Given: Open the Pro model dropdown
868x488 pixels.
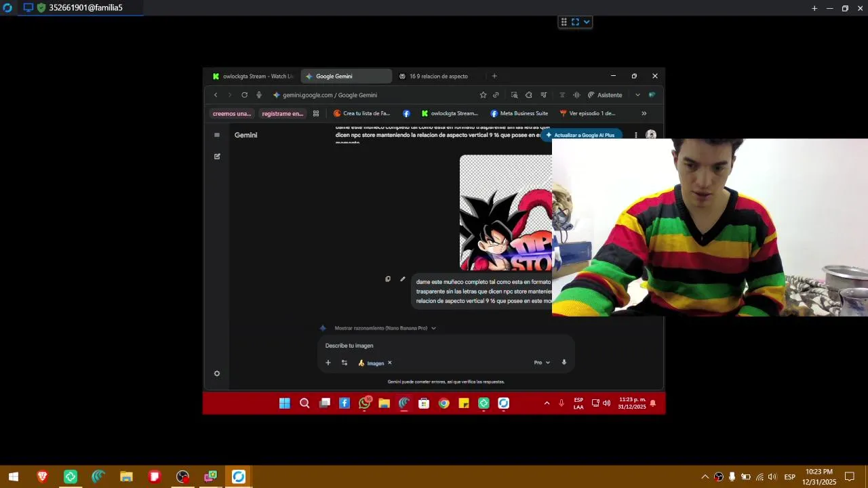Looking at the screenshot, I should 542,363.
